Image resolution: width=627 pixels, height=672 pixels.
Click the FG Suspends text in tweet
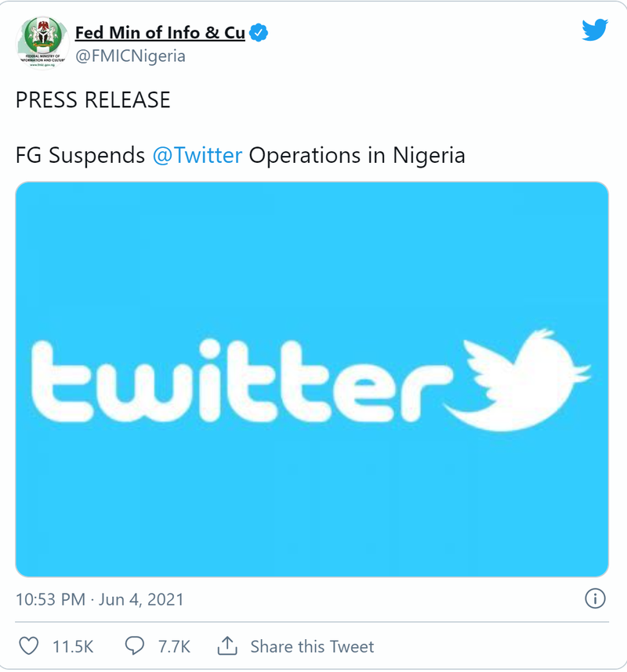click(x=80, y=155)
